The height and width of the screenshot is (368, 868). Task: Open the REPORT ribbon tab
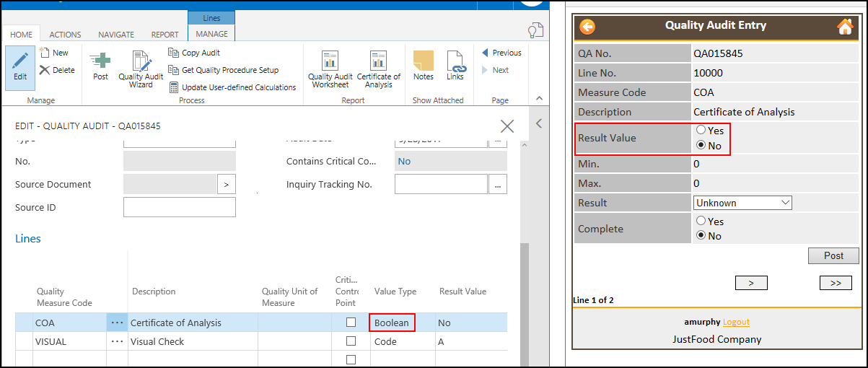[165, 34]
